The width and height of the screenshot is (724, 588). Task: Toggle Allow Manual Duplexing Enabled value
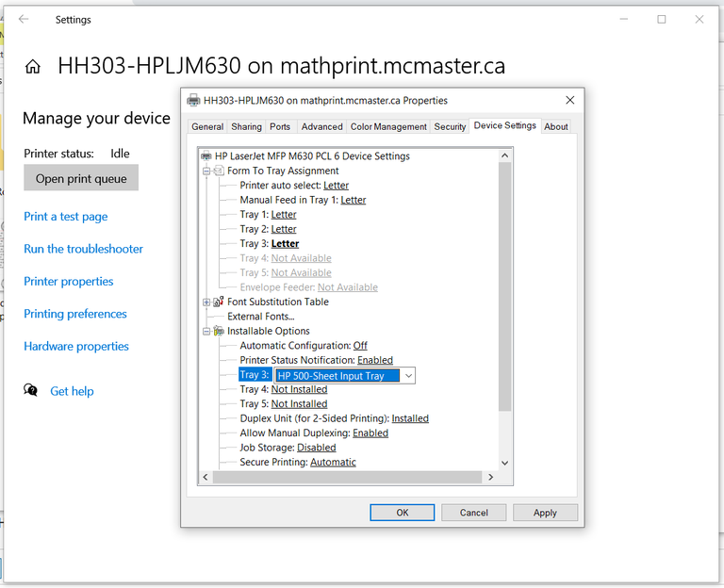[x=370, y=433]
